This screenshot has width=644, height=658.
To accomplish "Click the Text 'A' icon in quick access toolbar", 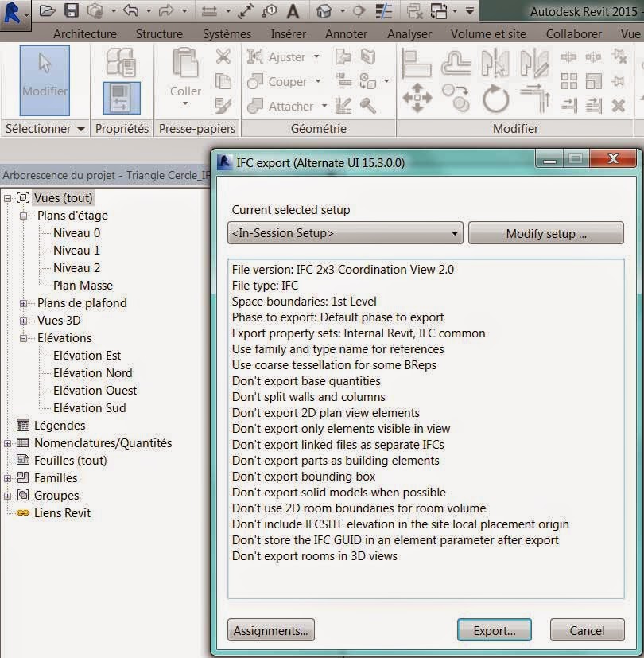I will click(x=293, y=11).
